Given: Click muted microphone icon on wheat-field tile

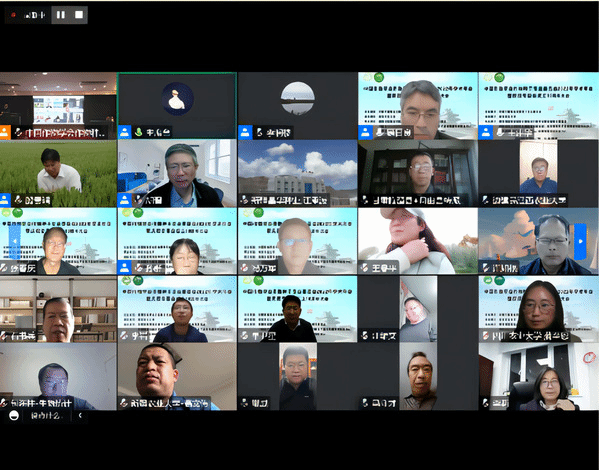Looking at the screenshot, I should click(18, 199).
